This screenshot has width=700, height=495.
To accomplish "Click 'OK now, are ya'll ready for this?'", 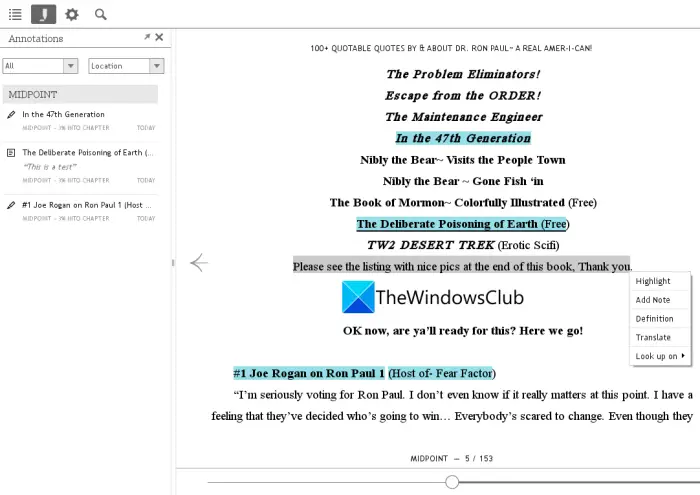I will pyautogui.click(x=428, y=331).
